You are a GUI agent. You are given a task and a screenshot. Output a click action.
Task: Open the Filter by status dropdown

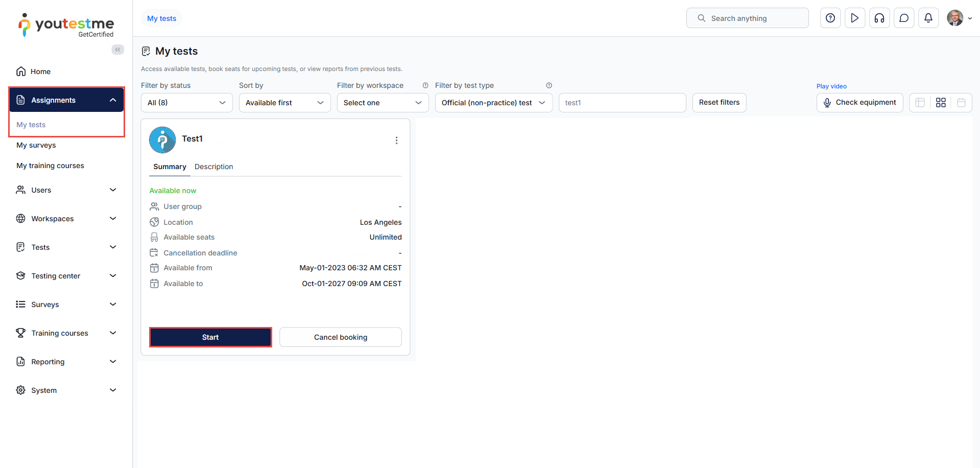186,103
